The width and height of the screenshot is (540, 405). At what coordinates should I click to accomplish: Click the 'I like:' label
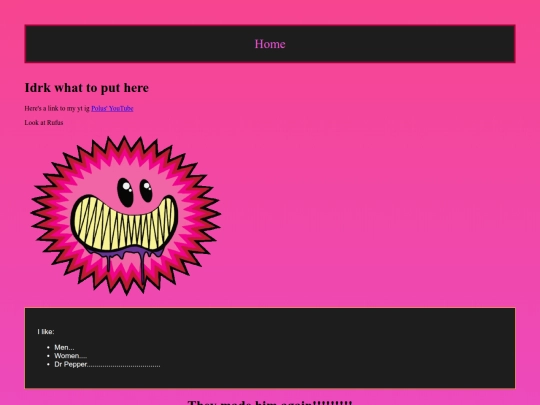tap(46, 332)
